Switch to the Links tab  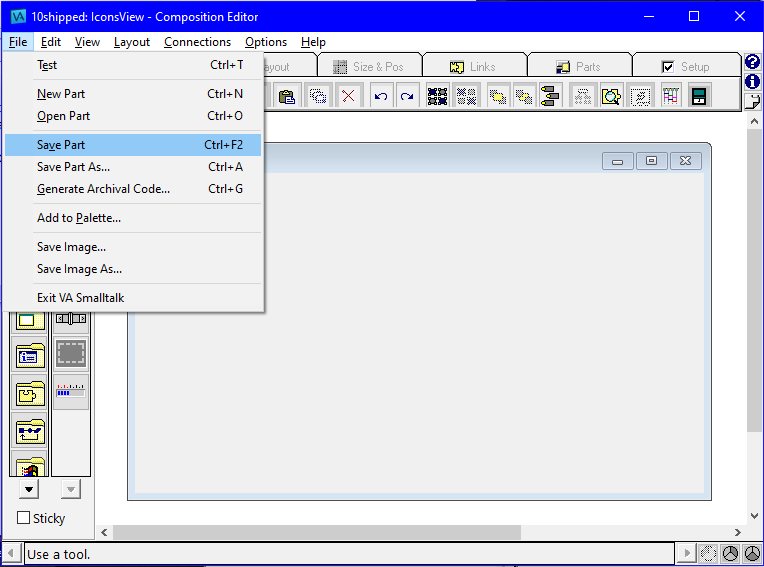coord(474,67)
